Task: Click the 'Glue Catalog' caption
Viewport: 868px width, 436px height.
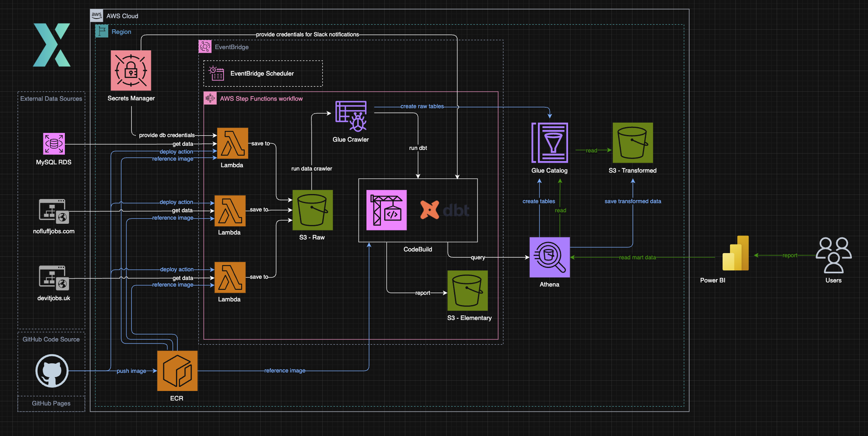Action: click(x=549, y=171)
